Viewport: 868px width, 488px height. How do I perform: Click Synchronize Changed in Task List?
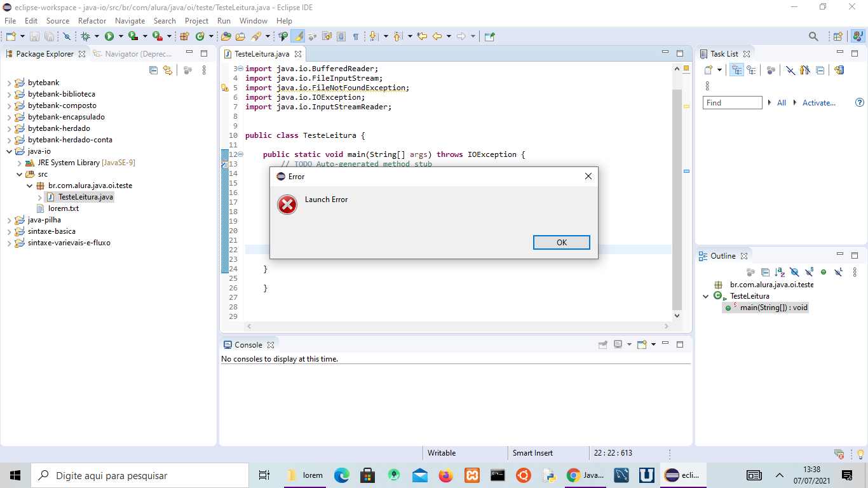pyautogui.click(x=839, y=70)
